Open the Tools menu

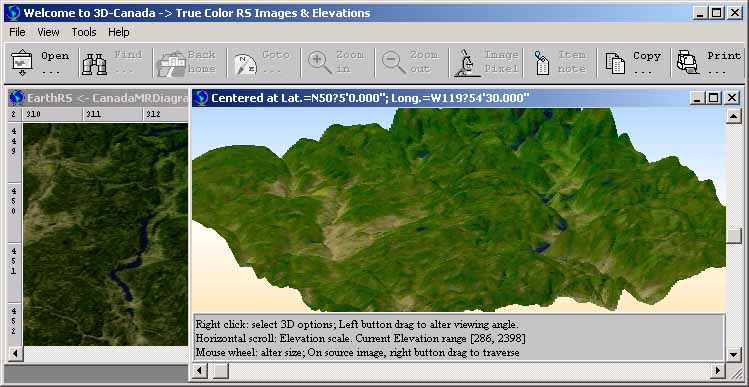click(84, 32)
